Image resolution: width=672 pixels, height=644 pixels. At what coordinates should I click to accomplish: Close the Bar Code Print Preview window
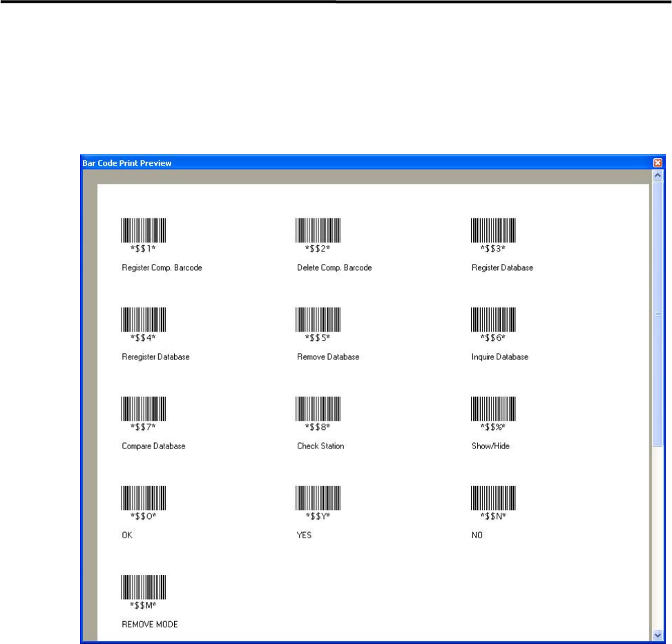pyautogui.click(x=657, y=163)
